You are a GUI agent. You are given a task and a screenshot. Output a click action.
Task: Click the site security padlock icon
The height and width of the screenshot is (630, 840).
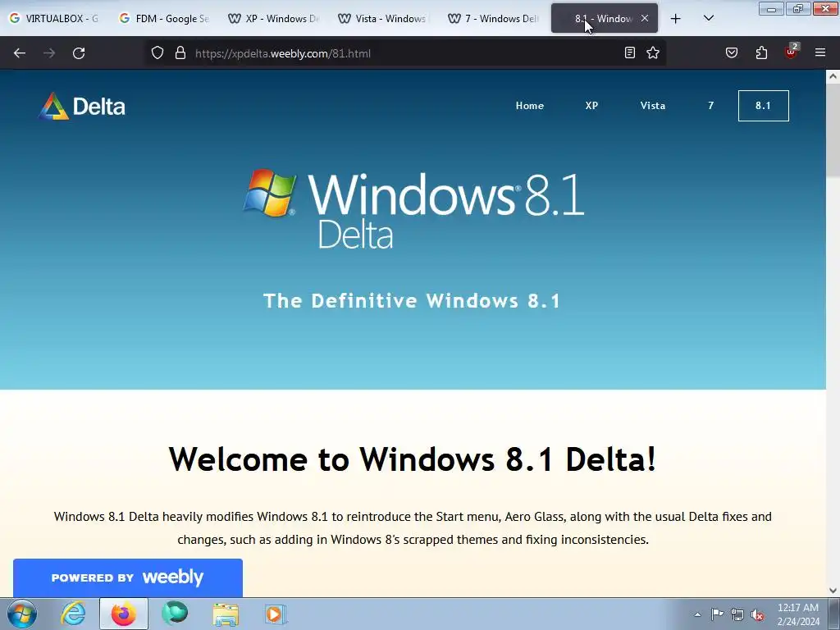tap(180, 53)
